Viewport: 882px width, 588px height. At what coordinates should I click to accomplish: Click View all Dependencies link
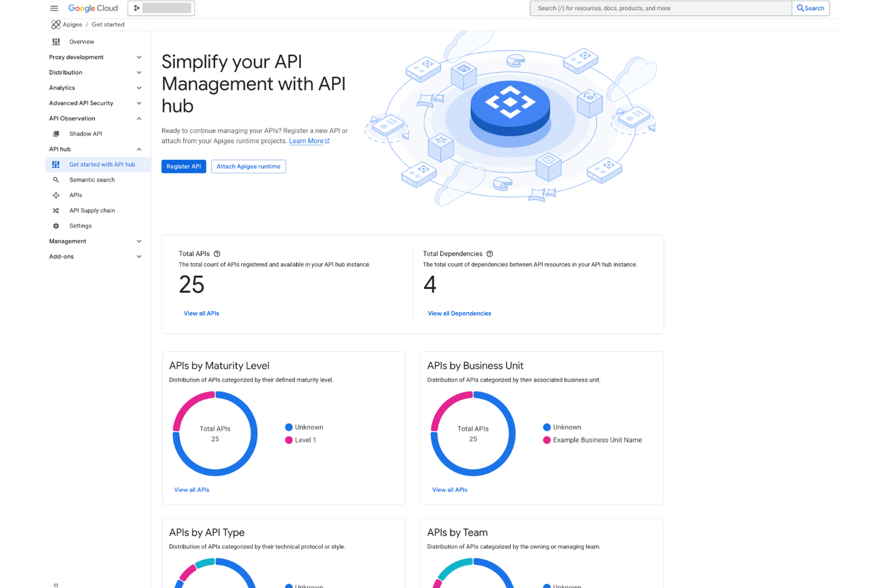coord(459,313)
